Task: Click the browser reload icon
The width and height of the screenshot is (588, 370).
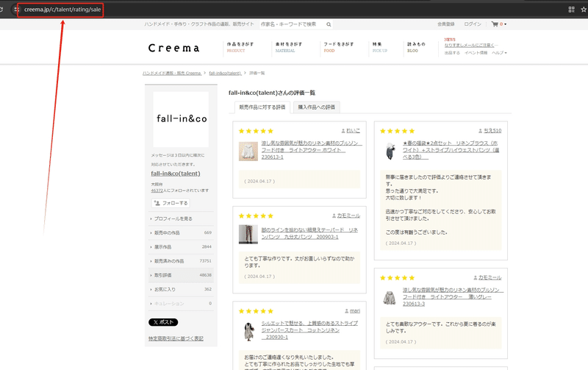Action: point(1,10)
